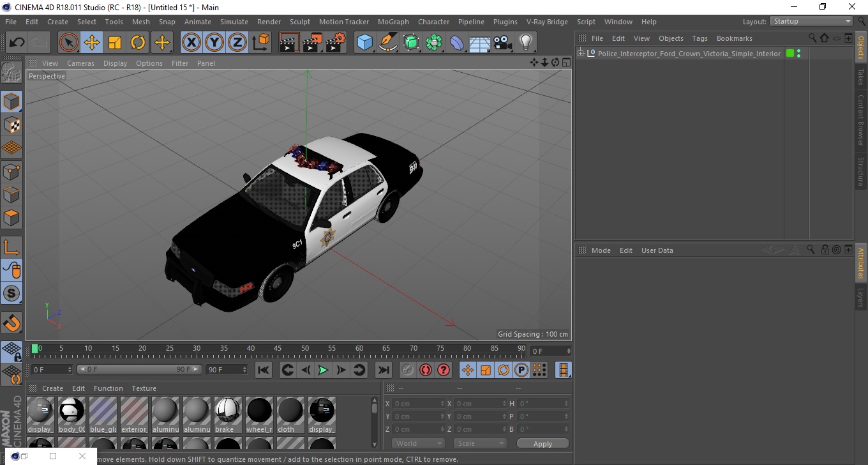Add a floor/environment object
The height and width of the screenshot is (465, 868).
click(480, 43)
